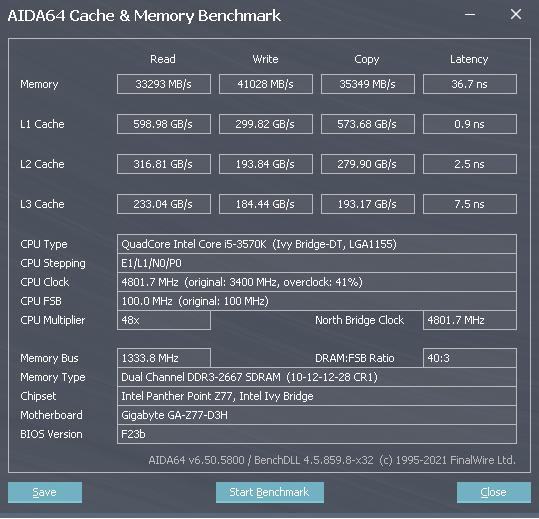
Task: Click the CPU FSB label
Action: pos(41,301)
